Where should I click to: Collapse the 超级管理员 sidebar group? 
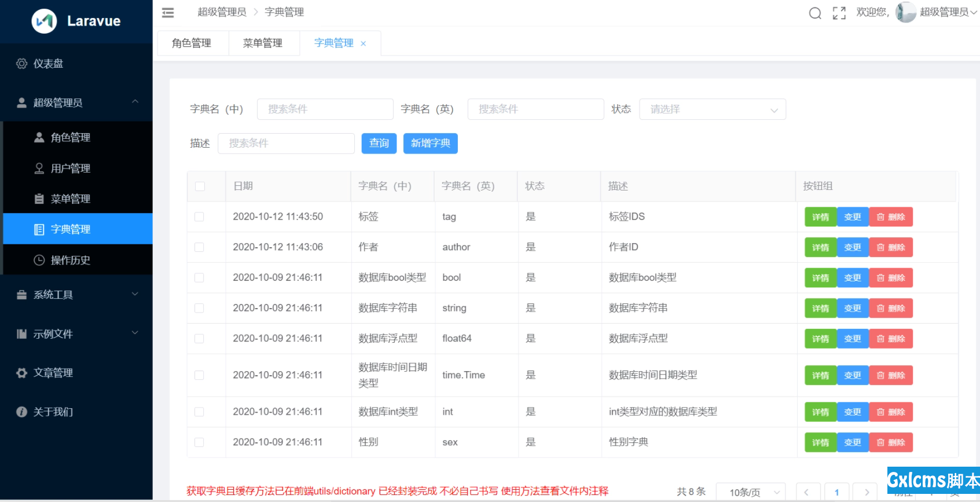click(x=76, y=102)
